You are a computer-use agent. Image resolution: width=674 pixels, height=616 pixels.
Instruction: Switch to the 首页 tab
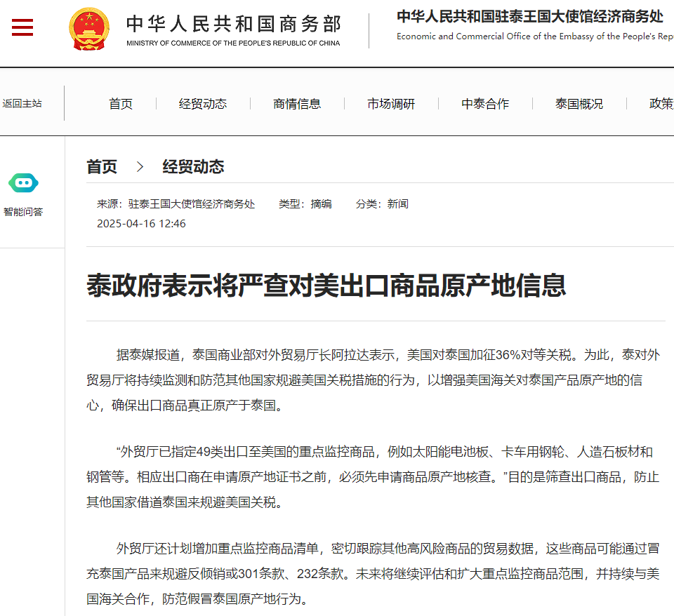coord(120,103)
